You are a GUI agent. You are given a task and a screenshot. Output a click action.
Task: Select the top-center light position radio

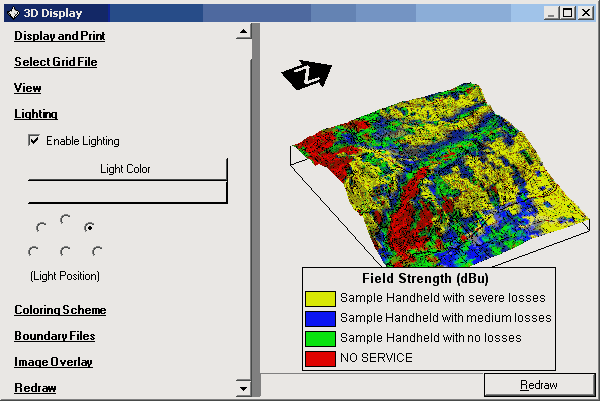pos(65,220)
